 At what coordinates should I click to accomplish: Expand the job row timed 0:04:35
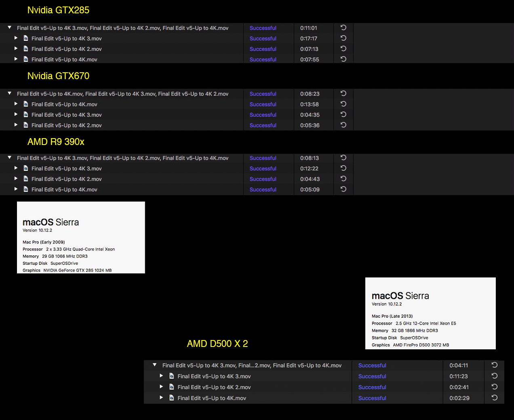tap(16, 114)
